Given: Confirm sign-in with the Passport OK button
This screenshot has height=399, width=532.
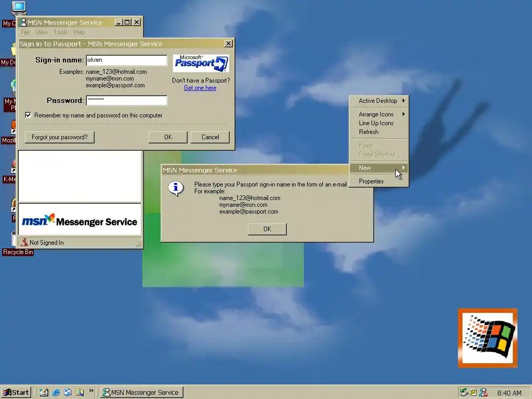Looking at the screenshot, I should coord(168,137).
